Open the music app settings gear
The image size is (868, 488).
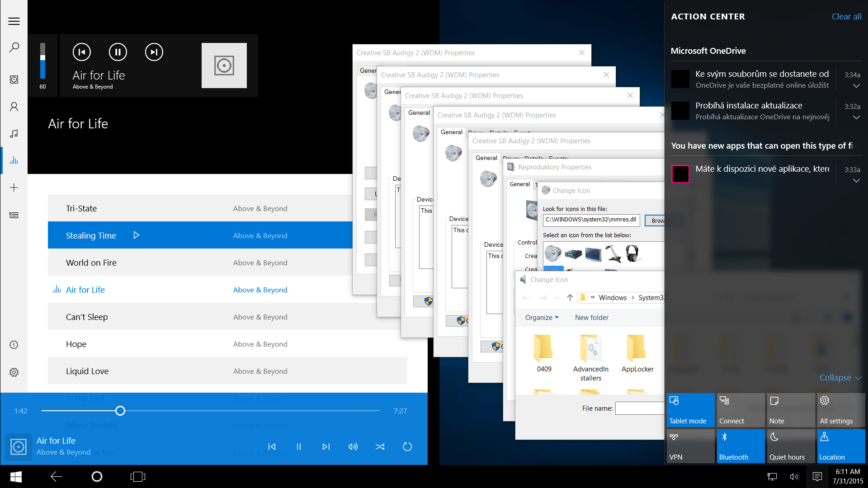tap(14, 372)
